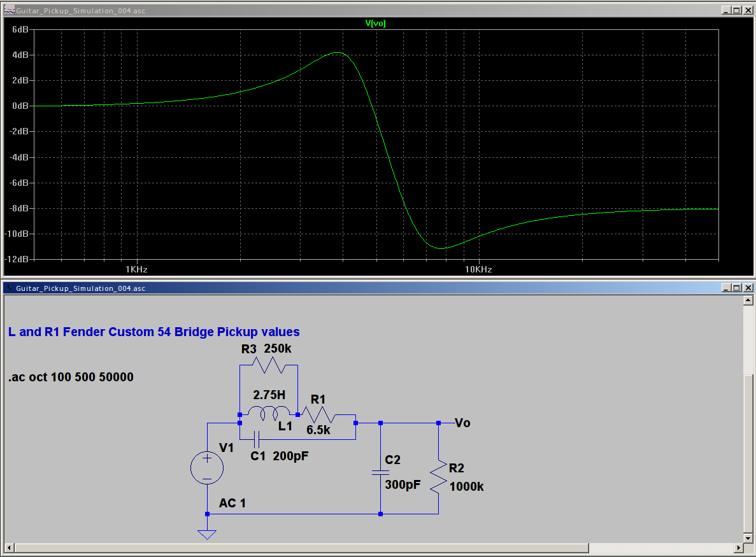Select resistor R2 symbol
Image resolution: width=756 pixels, height=557 pixels.
click(438, 477)
